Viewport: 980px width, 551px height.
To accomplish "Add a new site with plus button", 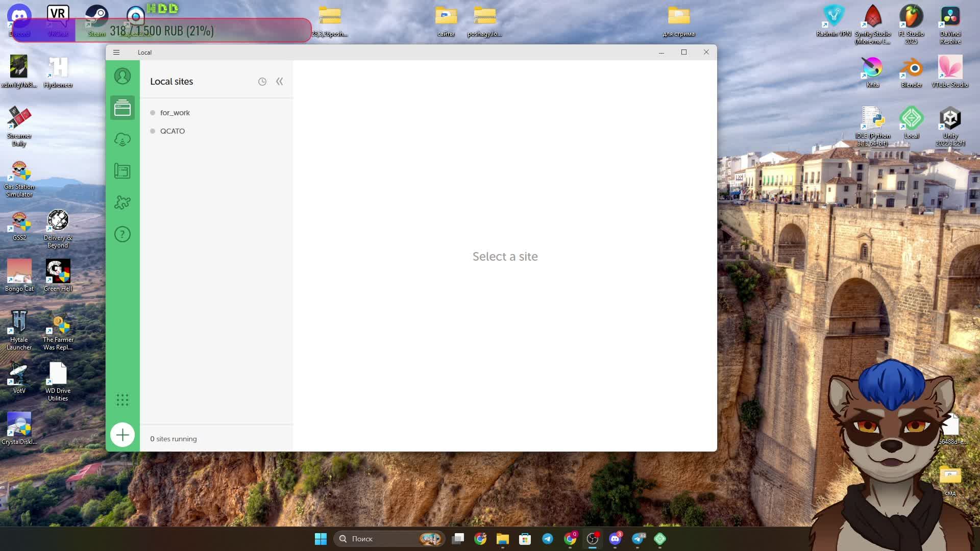I will click(x=122, y=435).
